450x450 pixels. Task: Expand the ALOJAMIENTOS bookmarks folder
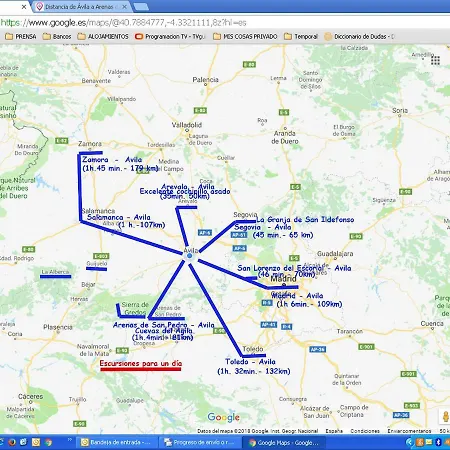(x=103, y=36)
